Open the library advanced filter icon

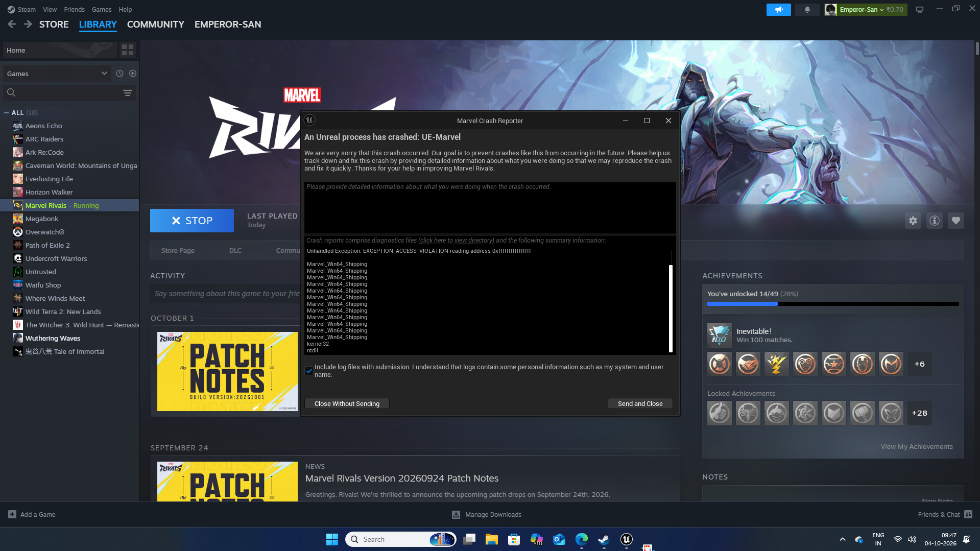pos(128,92)
